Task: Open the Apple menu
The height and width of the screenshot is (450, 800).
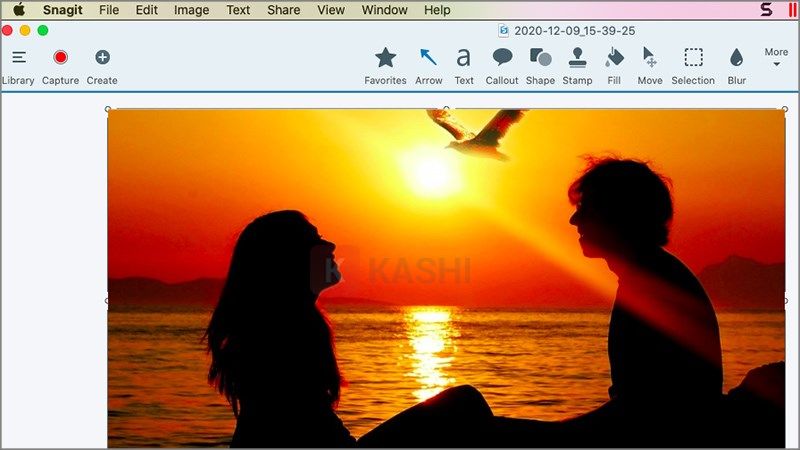Action: coord(19,10)
